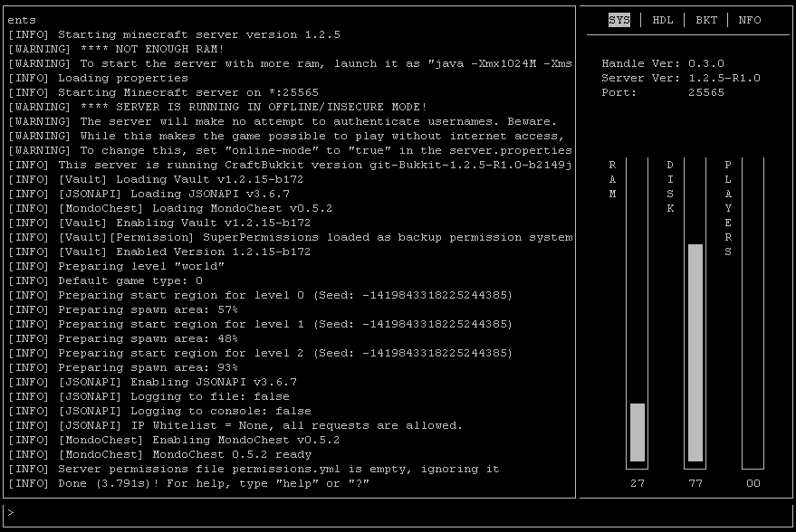This screenshot has height=532, width=796.
Task: Click the DISK value 77
Action: click(695, 483)
